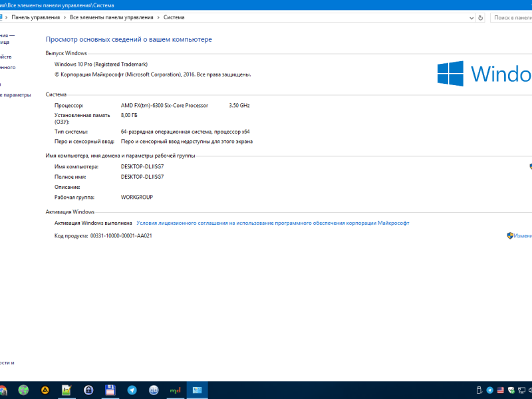Open Chrome from the taskbar

coord(2,390)
